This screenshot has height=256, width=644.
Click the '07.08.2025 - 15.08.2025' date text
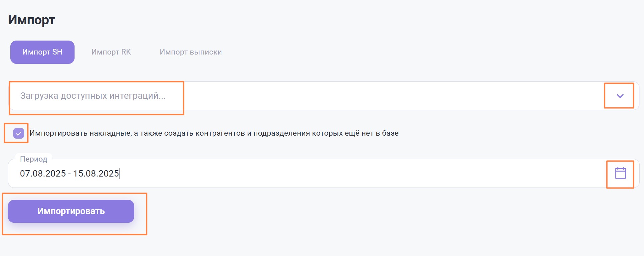pyautogui.click(x=69, y=174)
